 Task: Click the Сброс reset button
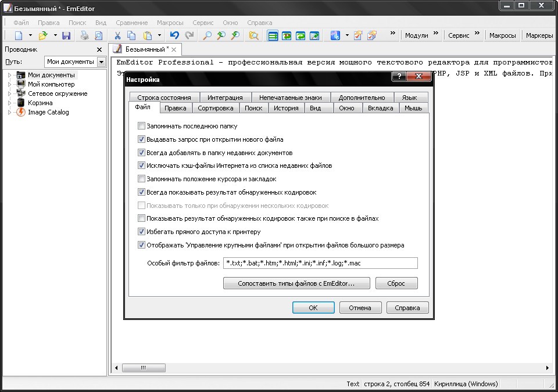point(396,283)
